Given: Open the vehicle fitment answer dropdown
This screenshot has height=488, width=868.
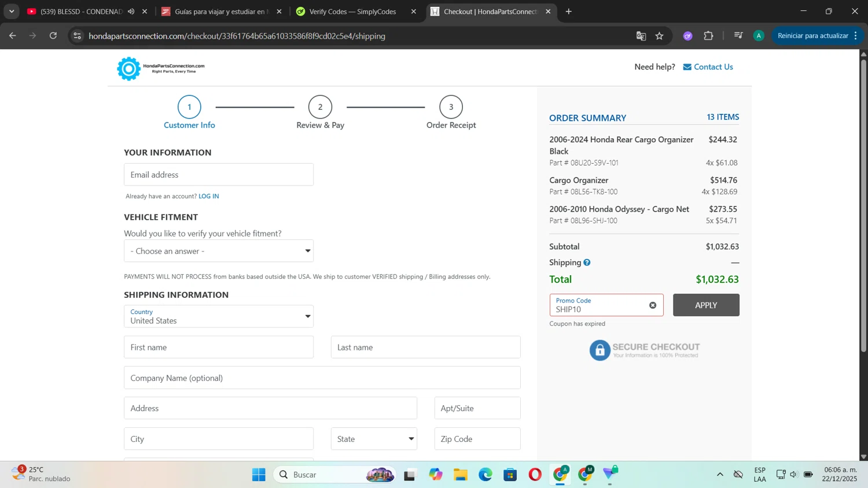Looking at the screenshot, I should coord(219,251).
